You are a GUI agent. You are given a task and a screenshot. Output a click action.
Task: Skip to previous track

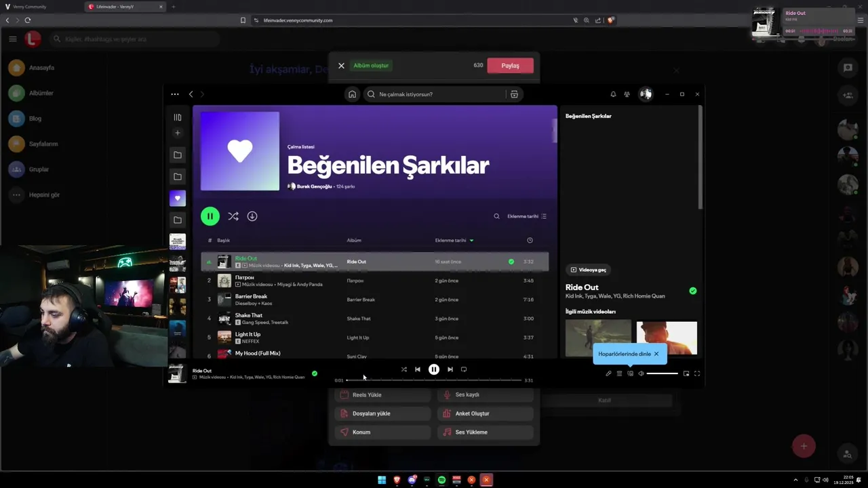pyautogui.click(x=418, y=369)
